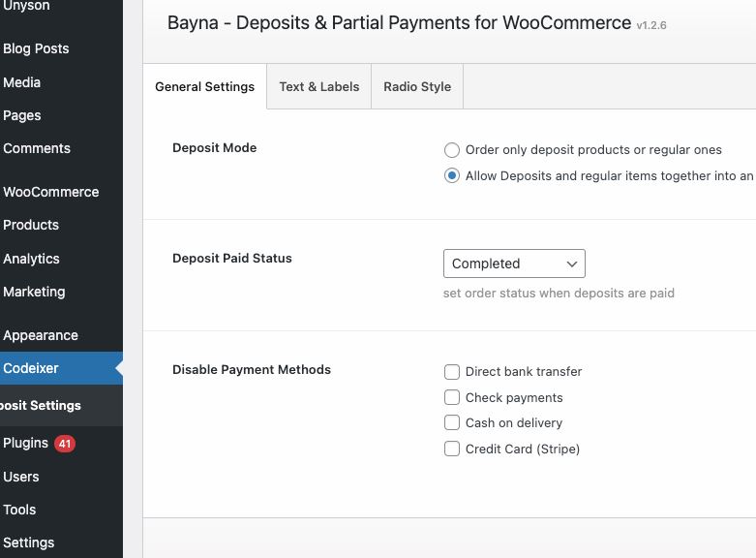Click 'set order status when deposits are paid' hint
756x558 pixels.
point(559,293)
